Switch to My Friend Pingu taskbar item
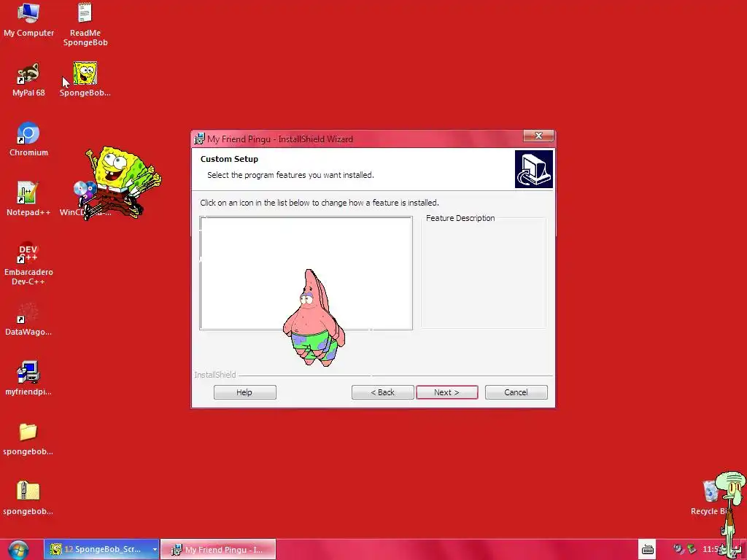This screenshot has width=747, height=560. (x=217, y=550)
